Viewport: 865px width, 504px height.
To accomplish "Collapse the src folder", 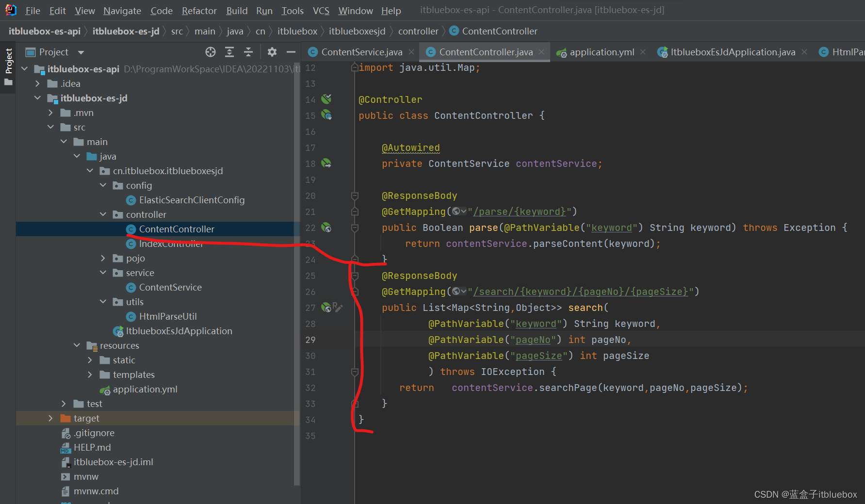I will 50,127.
